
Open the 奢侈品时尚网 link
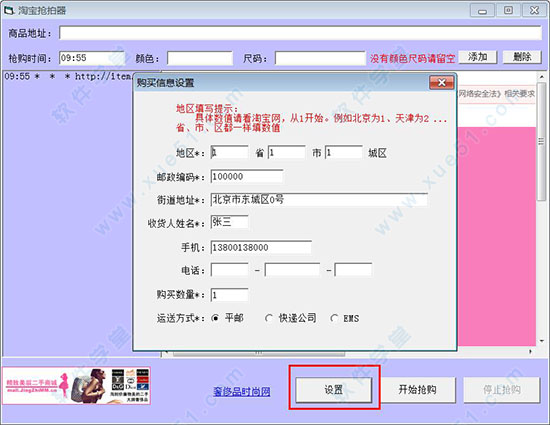(x=242, y=391)
